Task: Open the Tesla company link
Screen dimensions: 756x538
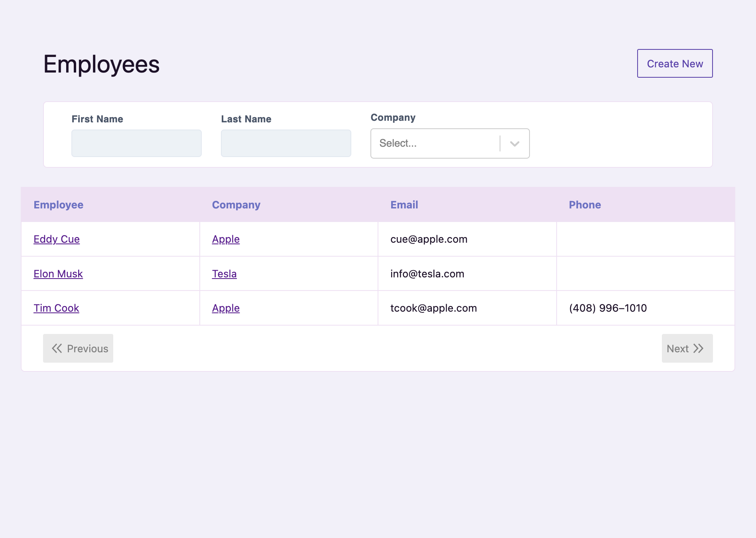Action: coord(224,274)
